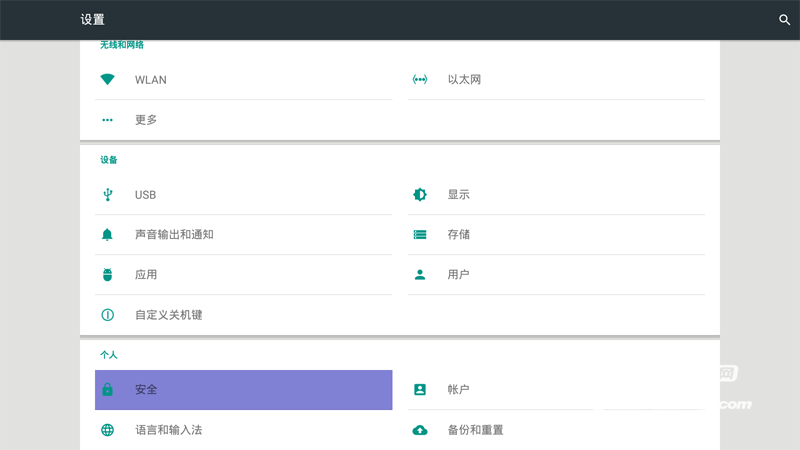The width and height of the screenshot is (800, 450).
Task: Click the bell icon for 声音输出和通知
Action: click(107, 234)
